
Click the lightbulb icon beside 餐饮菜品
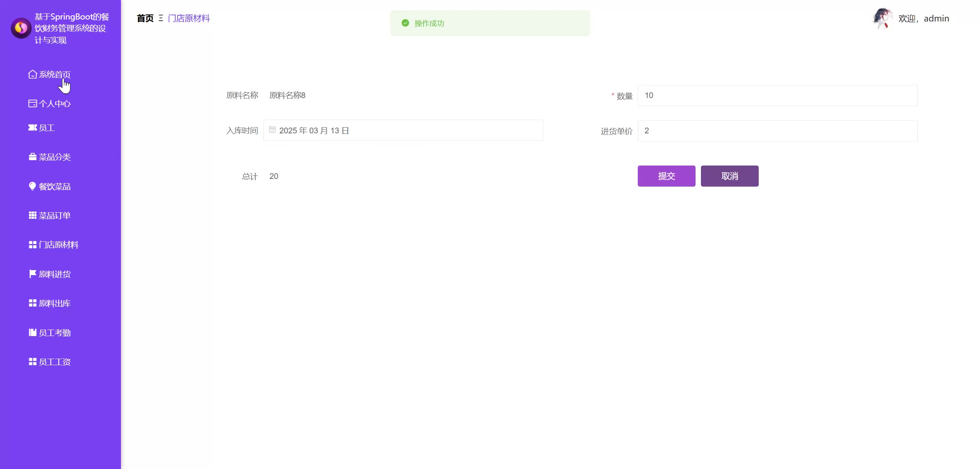[33, 186]
